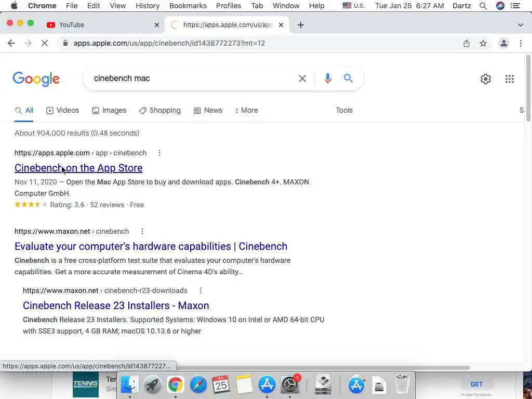
Task: Click the address bar URL
Action: pyautogui.click(x=169, y=43)
